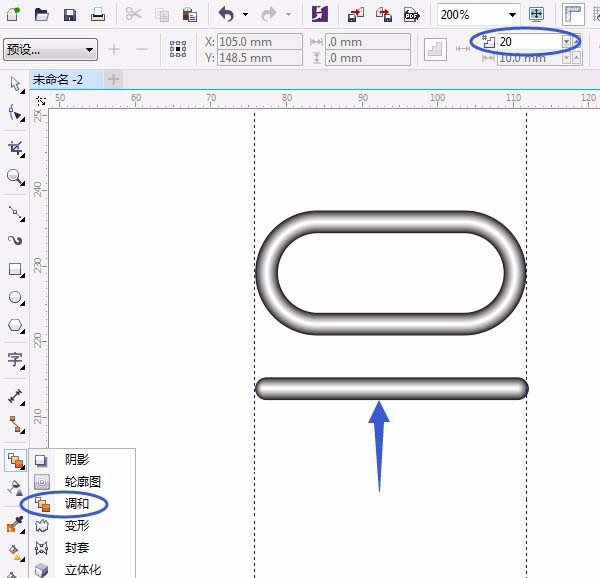The image size is (600, 578).
Task: Export the document
Action: [x=384, y=15]
